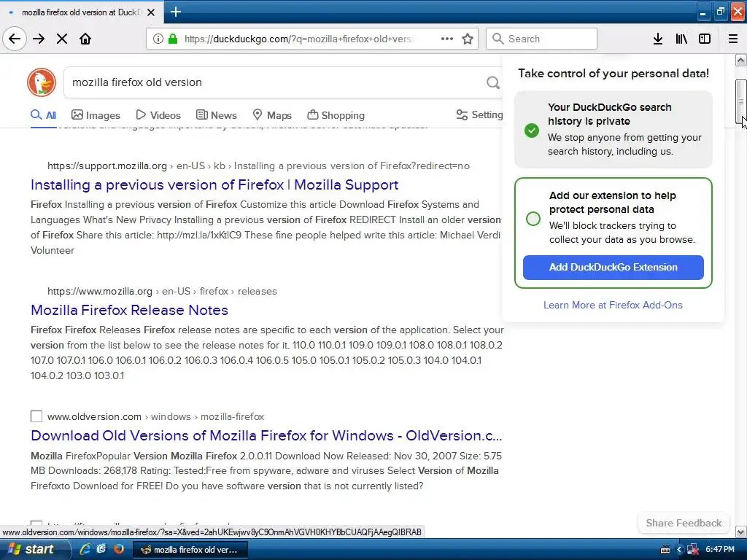Select the mozilla firefox old version tab
The image size is (747, 560).
(82, 12)
